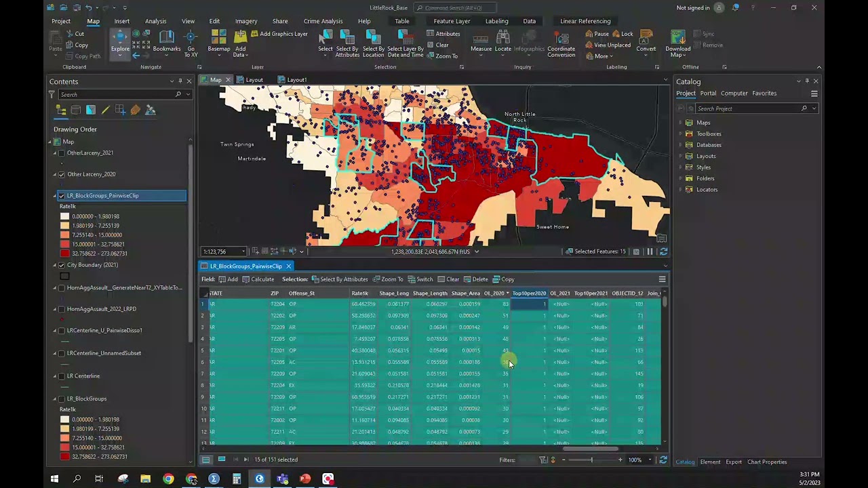Open the Locate tool

pos(503,42)
